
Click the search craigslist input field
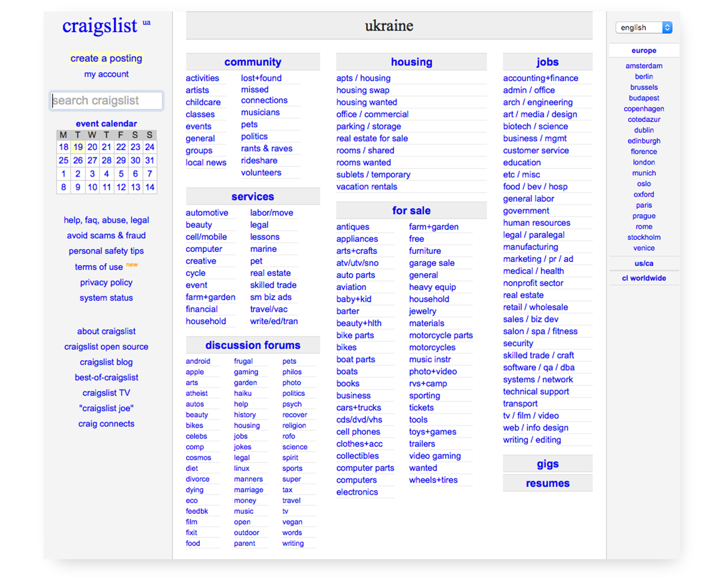[x=106, y=100]
